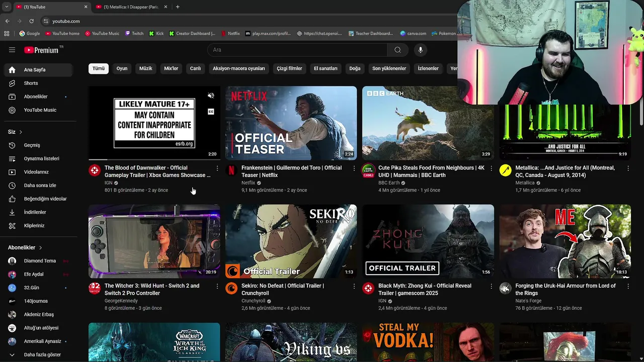
Task: Go back with browser back arrow
Action: (7, 21)
